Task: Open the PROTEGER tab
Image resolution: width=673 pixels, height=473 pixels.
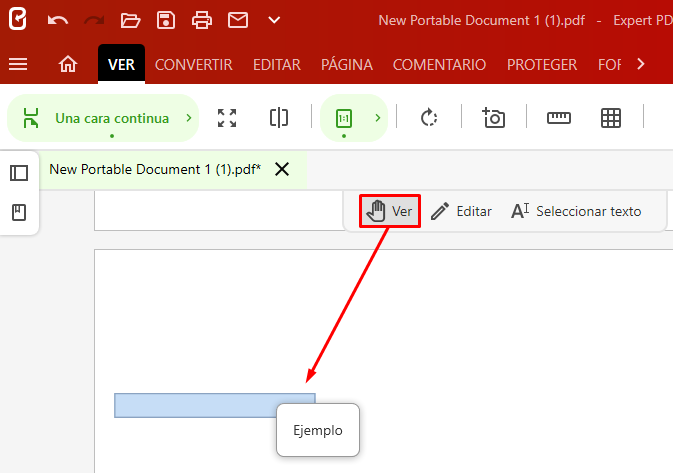Action: click(x=542, y=64)
